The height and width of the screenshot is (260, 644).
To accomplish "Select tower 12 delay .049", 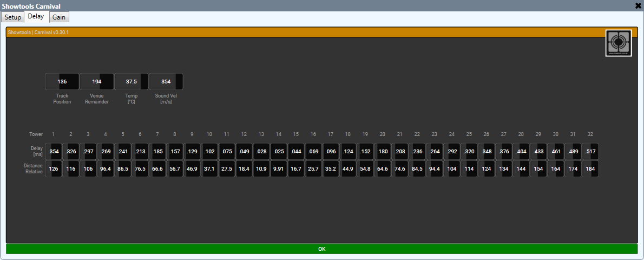I will tap(244, 151).
